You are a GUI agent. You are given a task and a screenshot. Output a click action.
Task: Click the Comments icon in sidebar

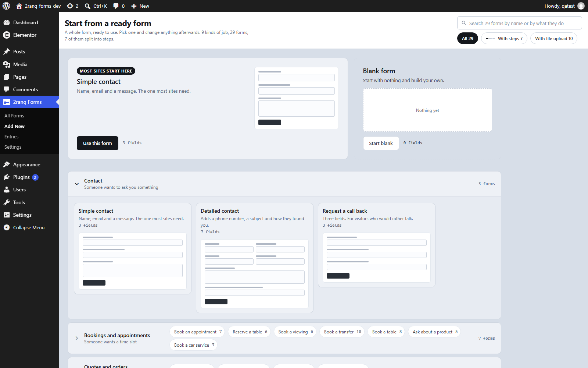point(7,89)
